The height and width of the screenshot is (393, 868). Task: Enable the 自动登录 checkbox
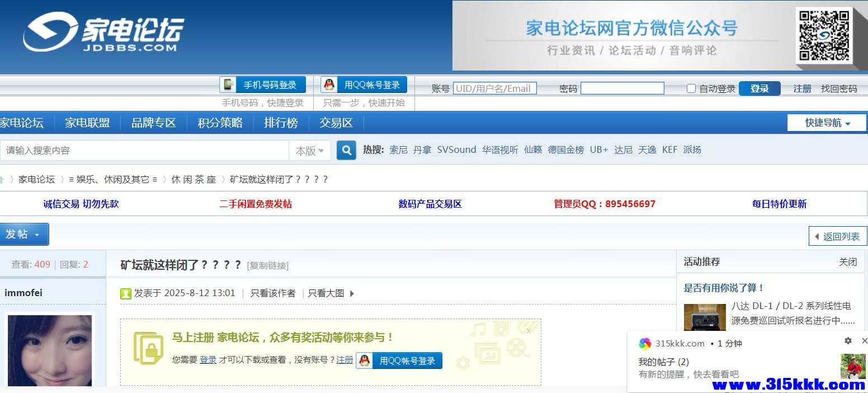click(x=691, y=88)
